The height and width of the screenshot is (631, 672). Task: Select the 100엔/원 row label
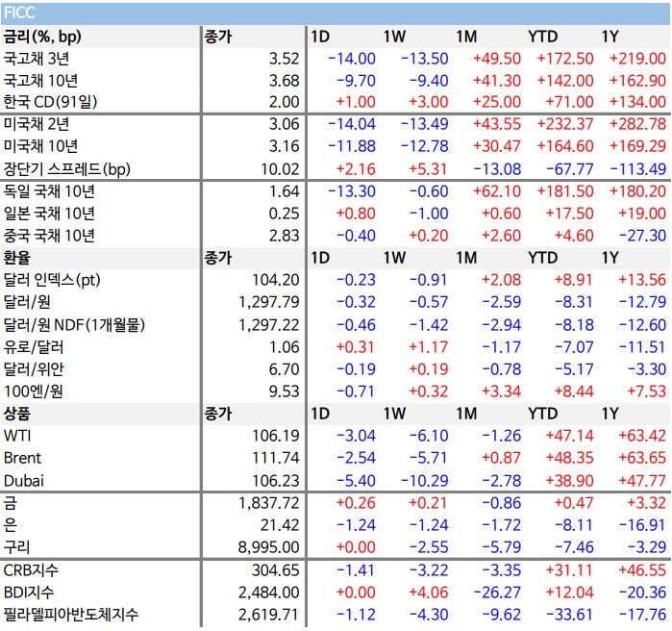(x=33, y=391)
